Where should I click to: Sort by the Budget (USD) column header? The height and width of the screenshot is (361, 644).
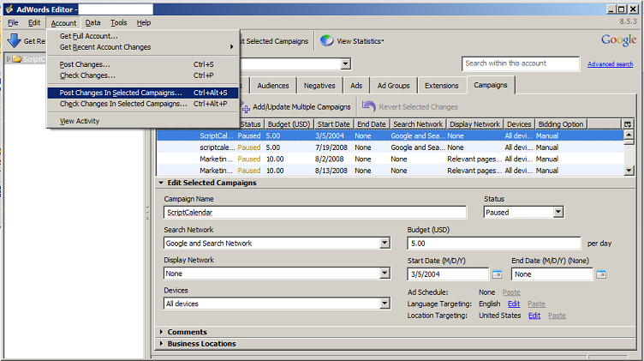pos(289,124)
